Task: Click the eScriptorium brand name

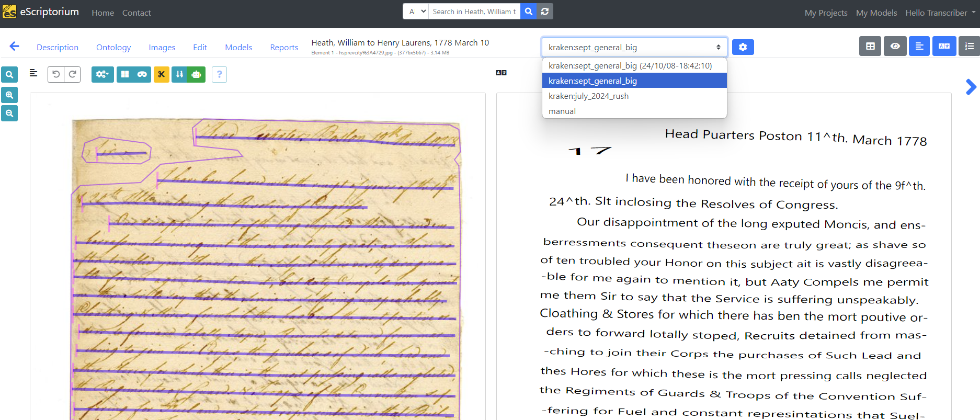Action: (x=50, y=12)
